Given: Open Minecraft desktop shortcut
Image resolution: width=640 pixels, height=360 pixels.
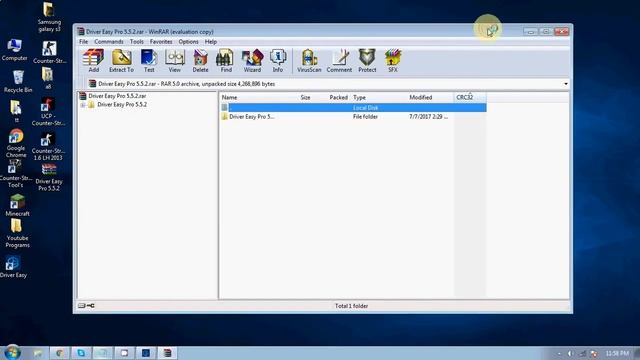Looking at the screenshot, I should (x=17, y=205).
